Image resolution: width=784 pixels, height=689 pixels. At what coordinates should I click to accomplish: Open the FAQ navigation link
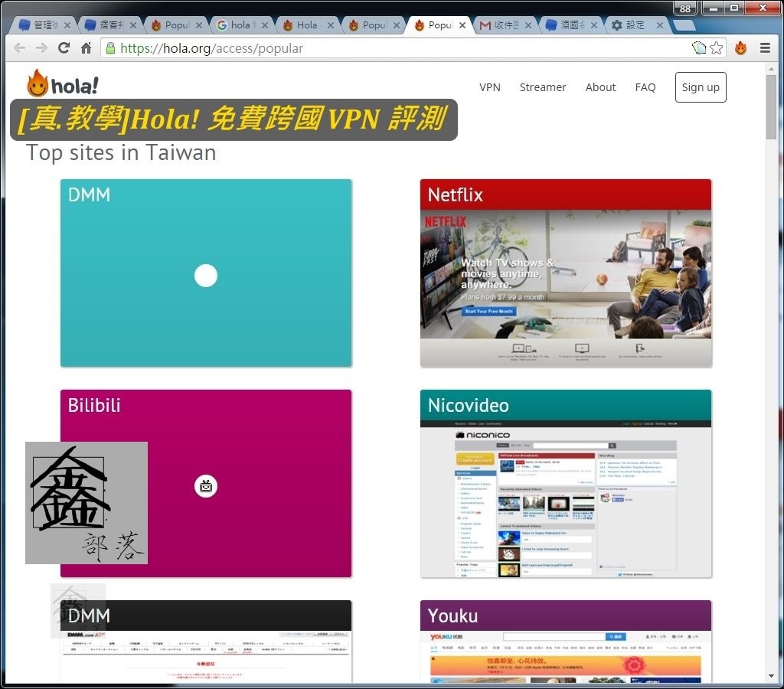click(x=645, y=87)
